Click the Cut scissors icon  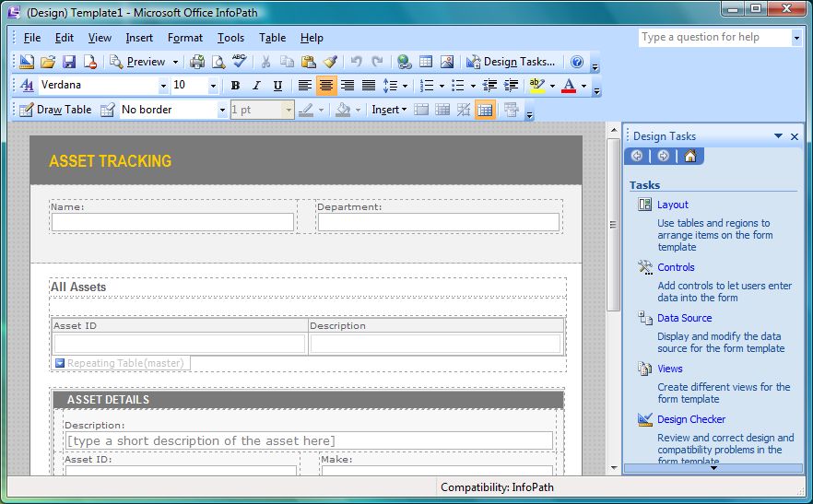(x=265, y=62)
